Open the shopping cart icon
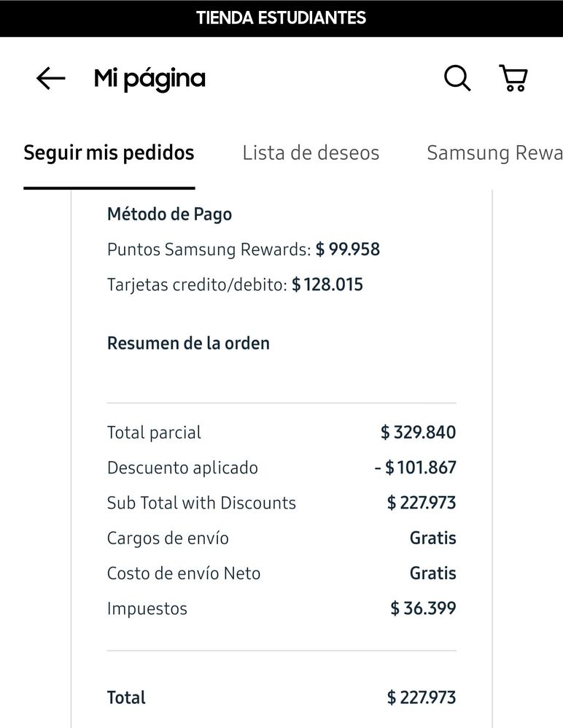Image resolution: width=563 pixels, height=728 pixels. pos(513,77)
